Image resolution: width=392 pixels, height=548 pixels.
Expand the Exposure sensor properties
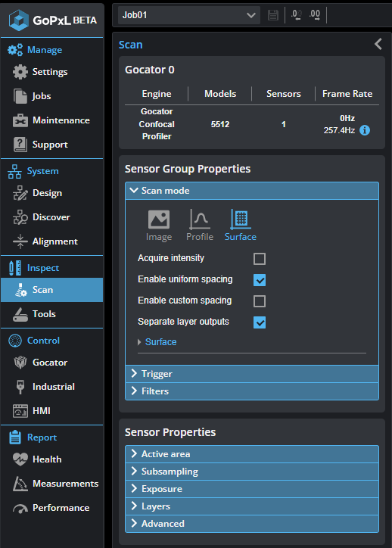(x=252, y=489)
